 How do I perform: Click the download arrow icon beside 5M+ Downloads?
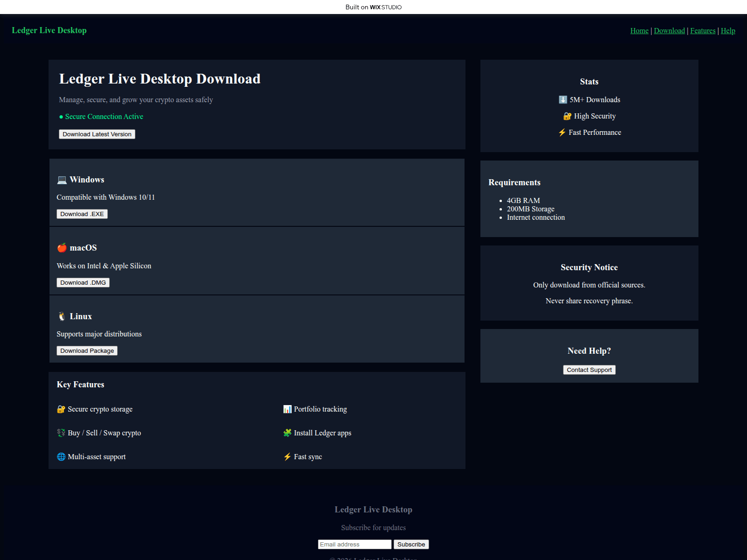point(563,100)
